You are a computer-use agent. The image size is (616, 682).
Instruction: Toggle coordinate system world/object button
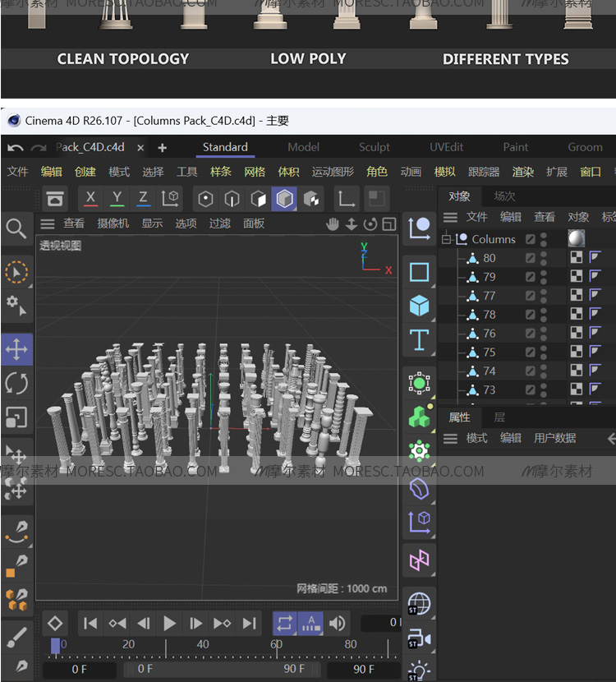coord(170,199)
